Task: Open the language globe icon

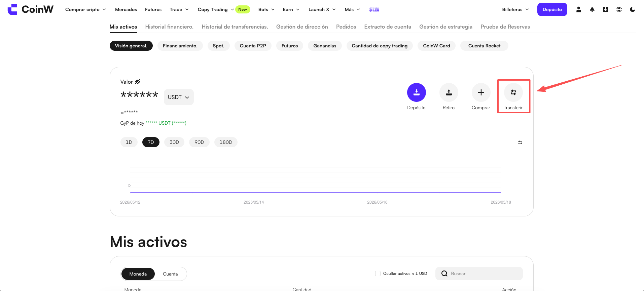Action: (x=619, y=9)
